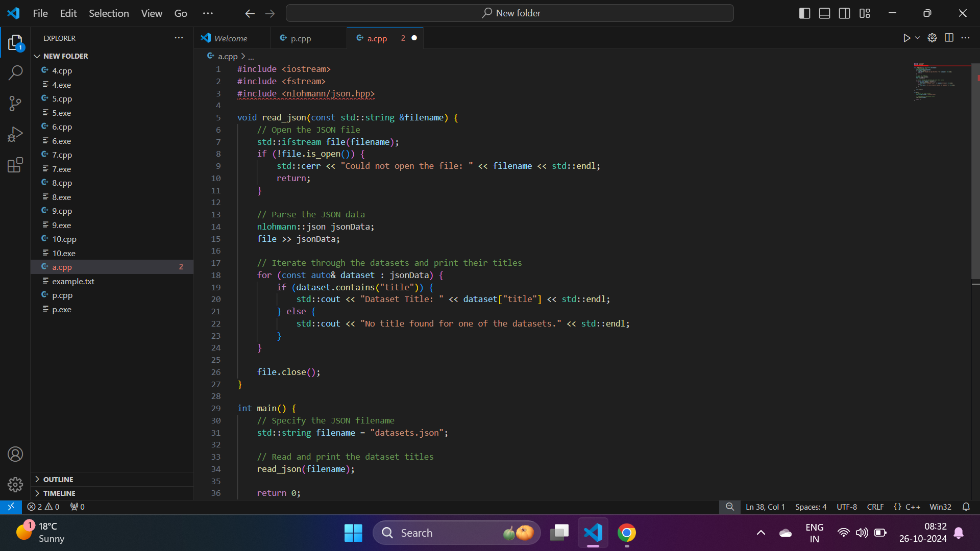The image size is (980, 551).
Task: Switch to the p.cpp editor tab
Action: tap(301, 38)
